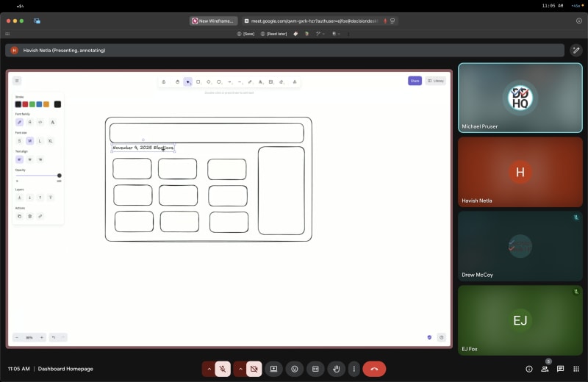Zoom in the Excalidraw canvas

click(x=42, y=337)
